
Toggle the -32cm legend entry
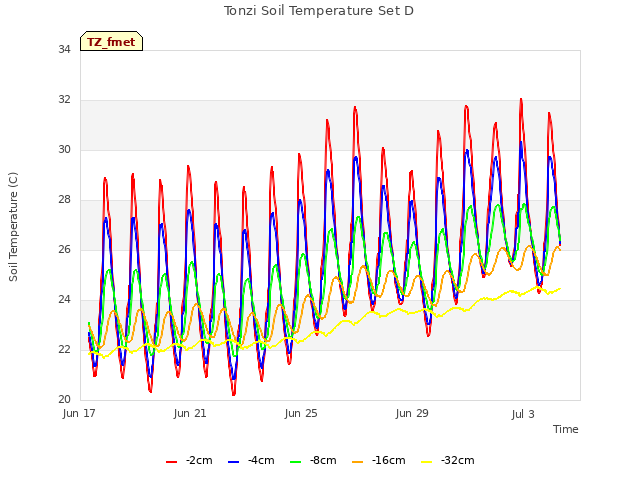point(448,461)
